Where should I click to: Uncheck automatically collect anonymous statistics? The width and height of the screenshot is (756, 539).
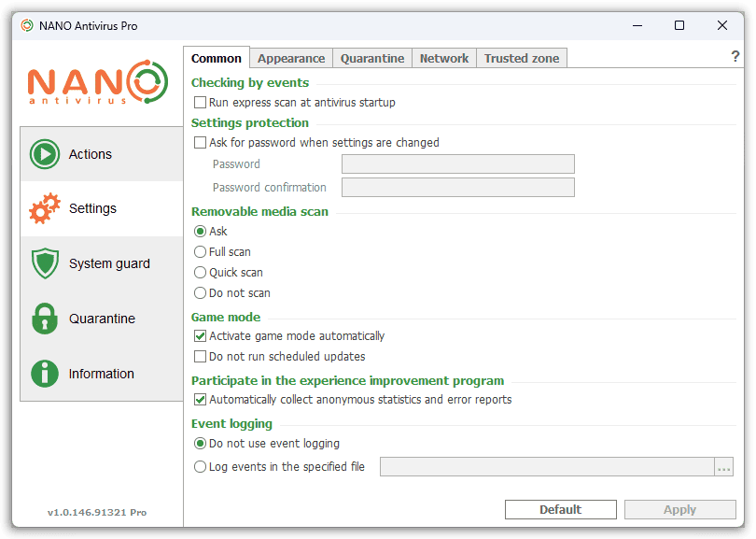click(200, 400)
